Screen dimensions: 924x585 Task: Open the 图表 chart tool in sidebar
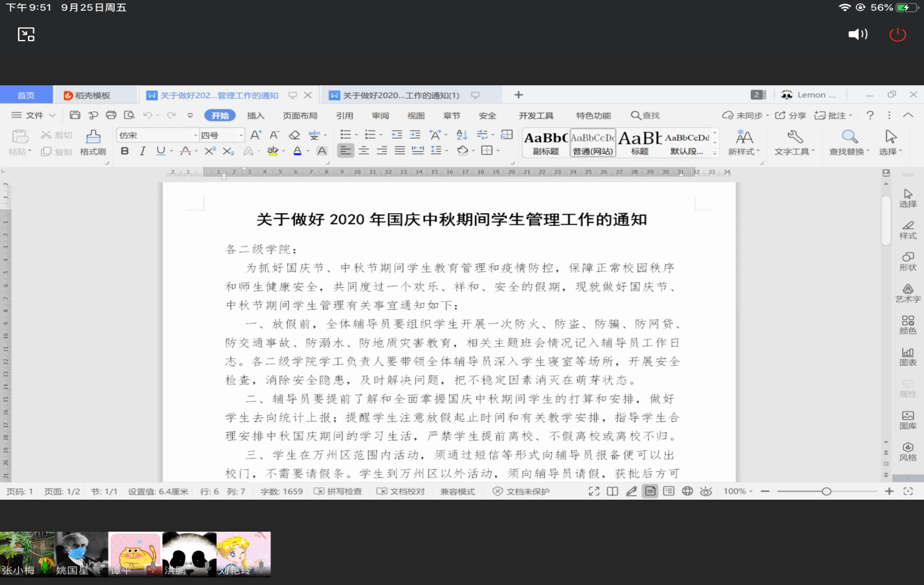point(907,356)
